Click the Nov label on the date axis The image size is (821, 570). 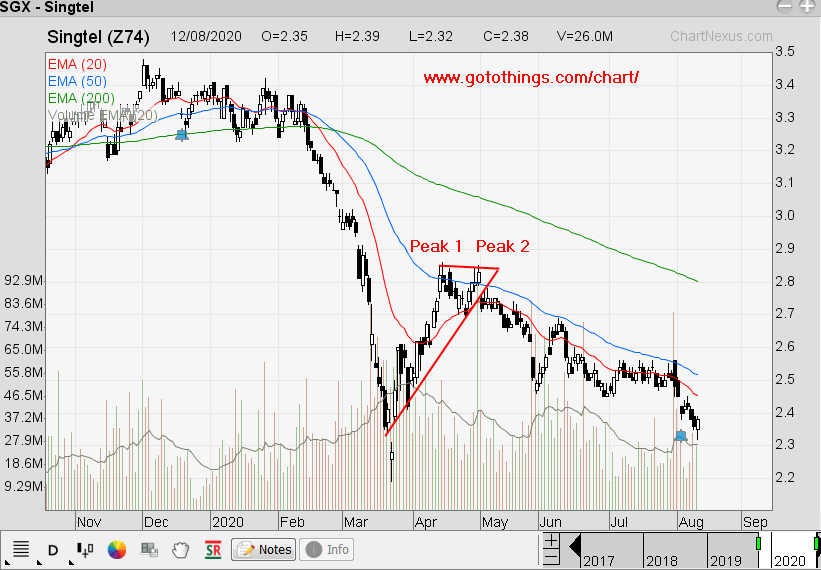click(88, 522)
